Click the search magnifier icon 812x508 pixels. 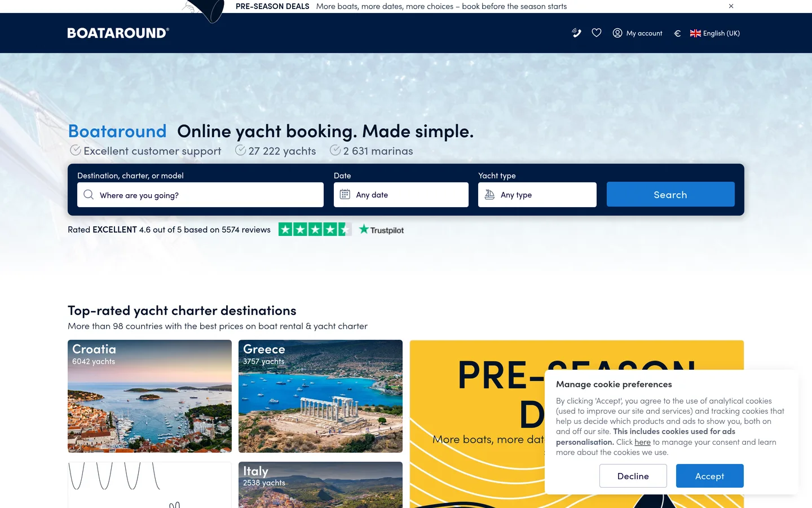point(89,195)
